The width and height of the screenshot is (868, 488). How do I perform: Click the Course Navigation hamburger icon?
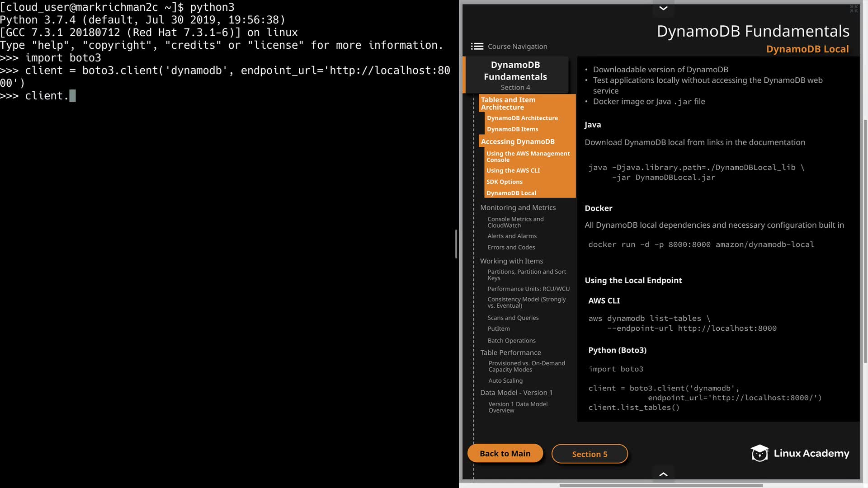tap(477, 47)
